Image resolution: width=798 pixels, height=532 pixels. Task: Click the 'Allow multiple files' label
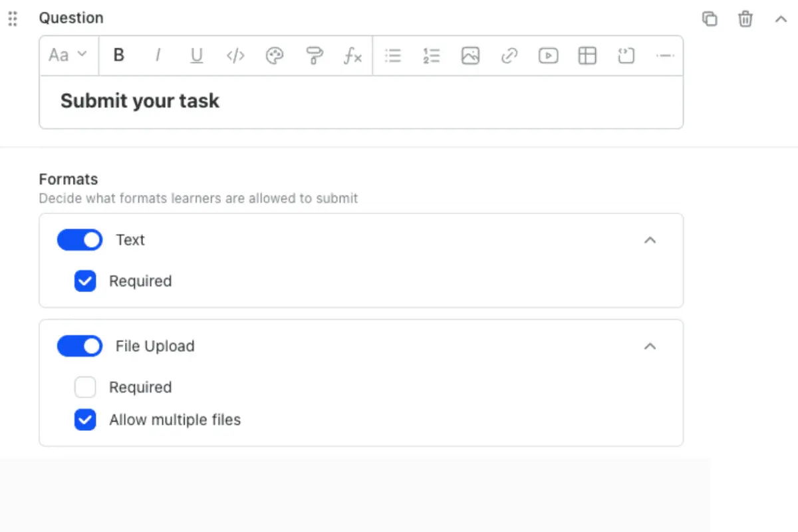[175, 420]
